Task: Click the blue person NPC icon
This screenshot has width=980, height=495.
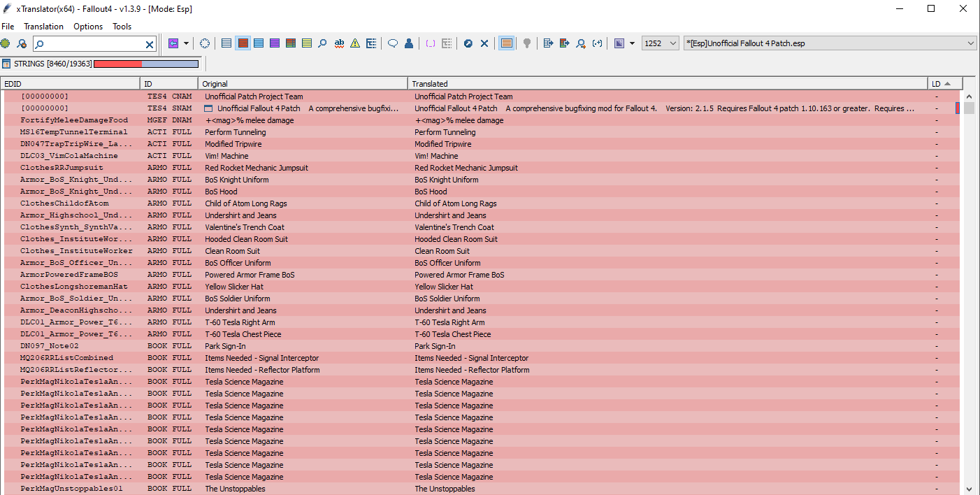Action: click(409, 43)
